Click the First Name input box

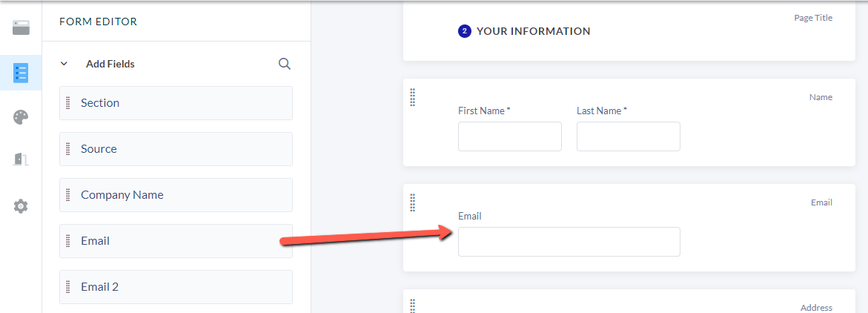[x=510, y=136]
